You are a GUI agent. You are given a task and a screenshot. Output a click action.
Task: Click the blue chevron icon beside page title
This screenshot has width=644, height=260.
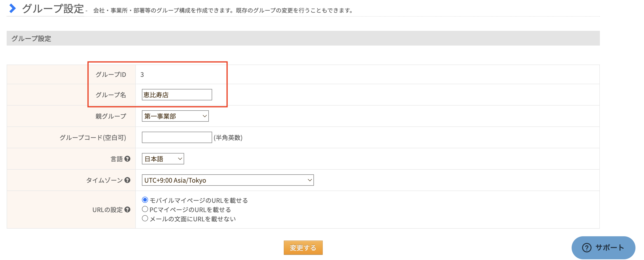(x=13, y=8)
